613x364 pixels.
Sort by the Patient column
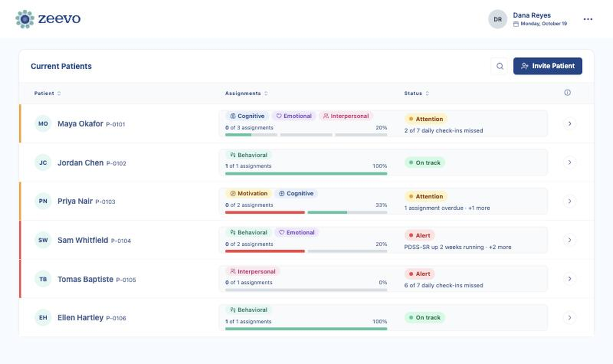[x=48, y=93]
